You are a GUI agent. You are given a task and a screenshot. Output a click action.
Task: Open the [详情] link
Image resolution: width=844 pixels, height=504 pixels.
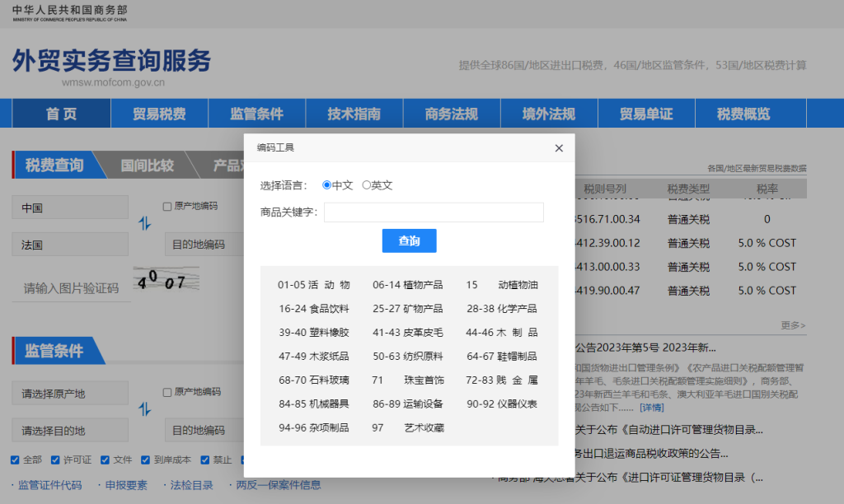pyautogui.click(x=651, y=408)
